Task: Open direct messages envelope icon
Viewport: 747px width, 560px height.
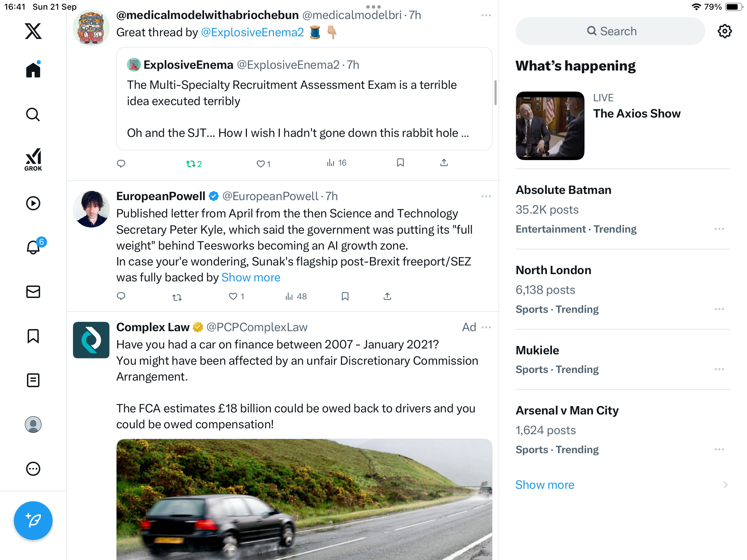Action: point(33,292)
